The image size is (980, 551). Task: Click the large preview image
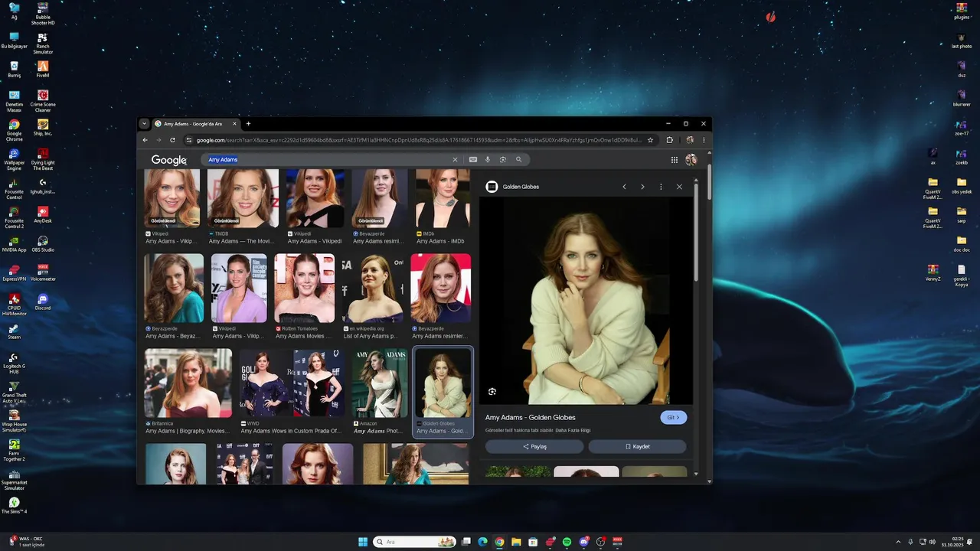(586, 301)
